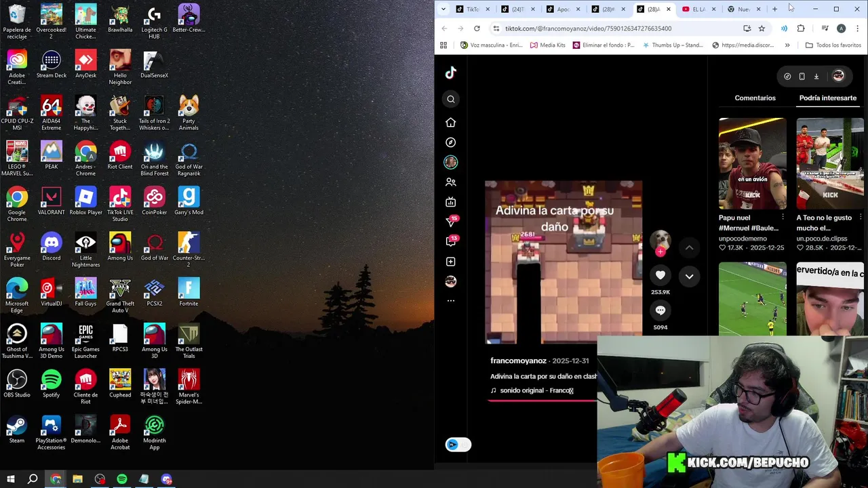Image resolution: width=868 pixels, height=488 pixels.
Task: Open Eliminar el fondo bookmark
Action: pos(604,45)
